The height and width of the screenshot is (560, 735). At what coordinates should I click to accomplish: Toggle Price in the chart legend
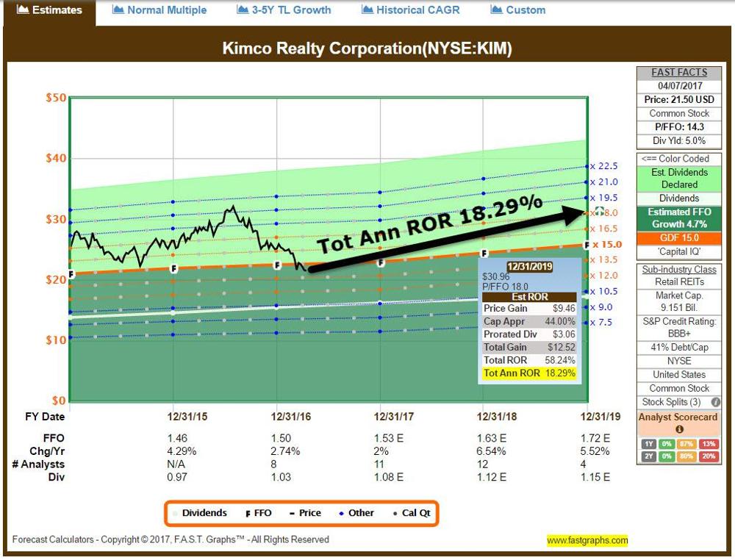click(x=305, y=513)
